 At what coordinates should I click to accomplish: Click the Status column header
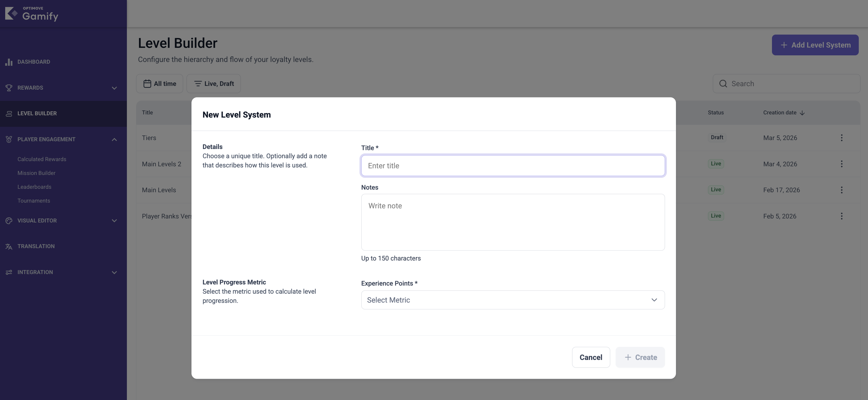click(716, 113)
